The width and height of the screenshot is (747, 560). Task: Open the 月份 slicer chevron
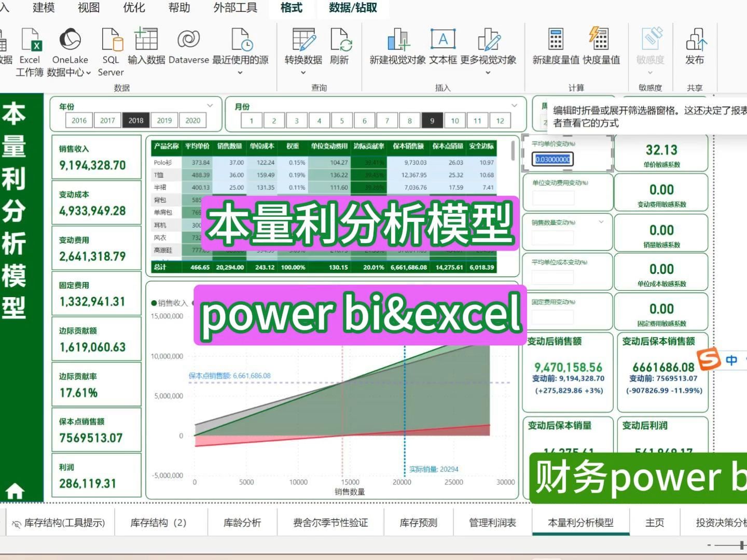pos(514,105)
